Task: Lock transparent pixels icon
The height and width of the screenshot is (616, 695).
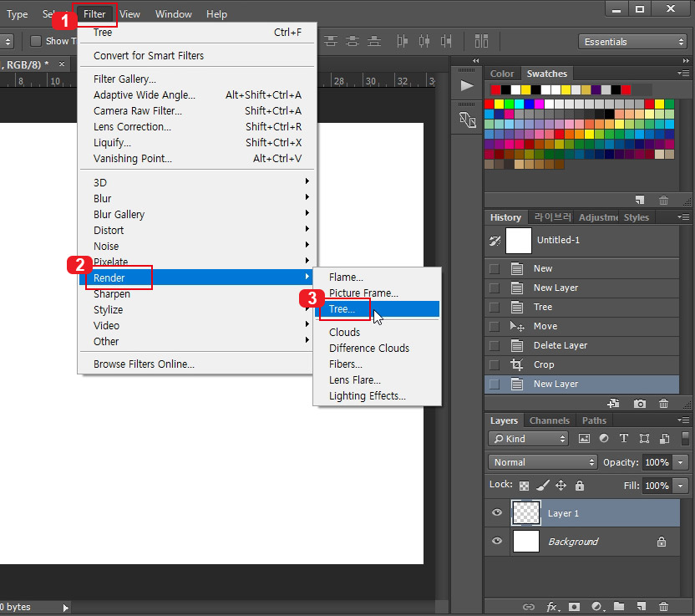Action: [x=524, y=486]
